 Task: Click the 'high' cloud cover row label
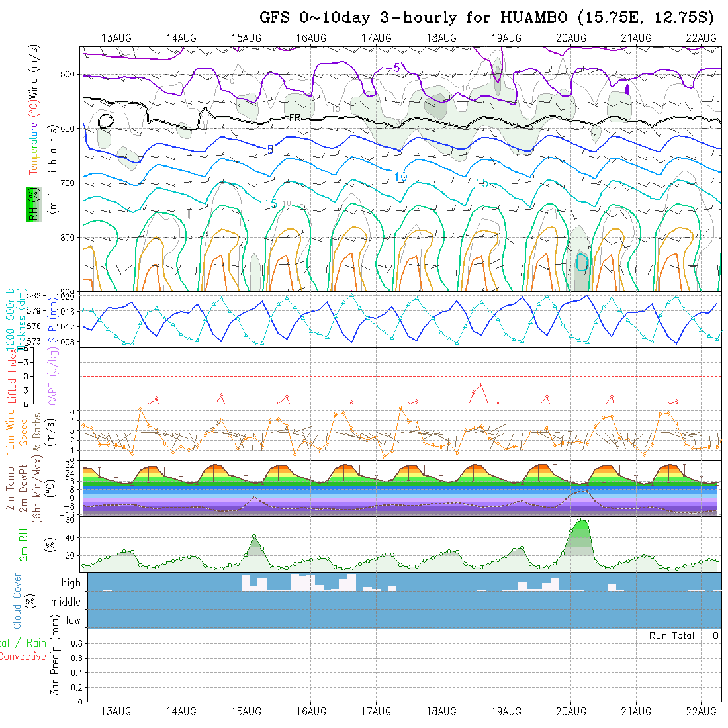(71, 583)
